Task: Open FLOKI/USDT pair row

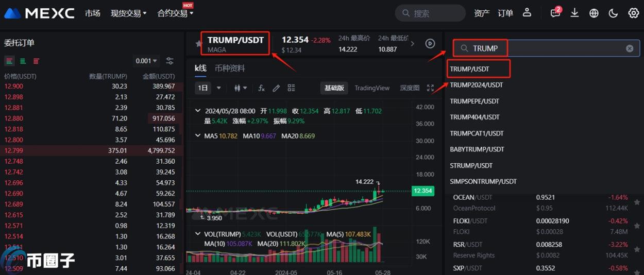Action: [x=544, y=226]
